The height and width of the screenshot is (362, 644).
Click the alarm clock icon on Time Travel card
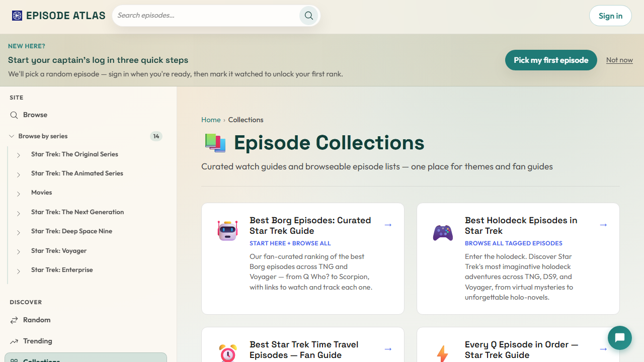(227, 353)
